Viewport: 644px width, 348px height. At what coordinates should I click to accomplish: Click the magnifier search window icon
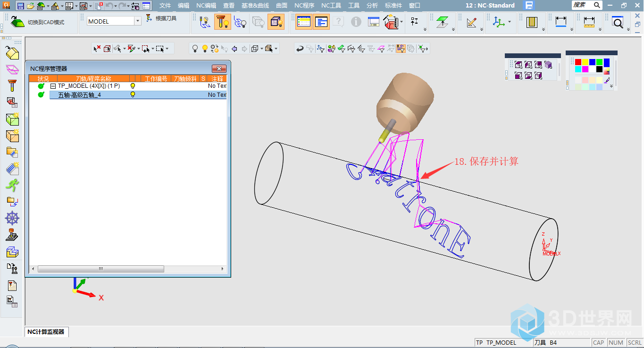tap(618, 22)
